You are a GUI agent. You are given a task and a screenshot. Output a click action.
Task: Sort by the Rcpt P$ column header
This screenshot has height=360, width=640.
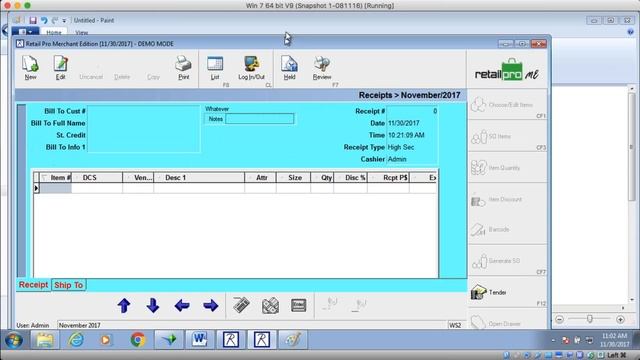[389, 178]
